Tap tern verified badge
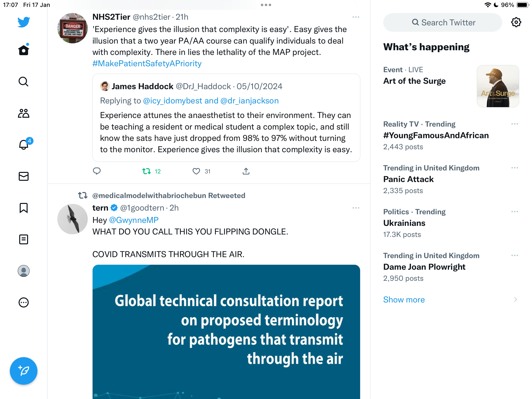The height and width of the screenshot is (399, 532). pyautogui.click(x=114, y=208)
